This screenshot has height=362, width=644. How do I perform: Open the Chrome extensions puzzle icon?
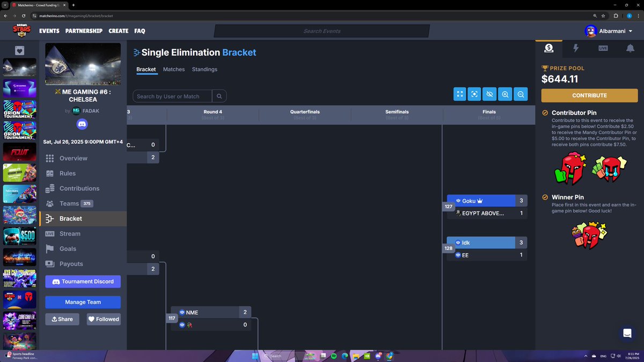click(616, 16)
